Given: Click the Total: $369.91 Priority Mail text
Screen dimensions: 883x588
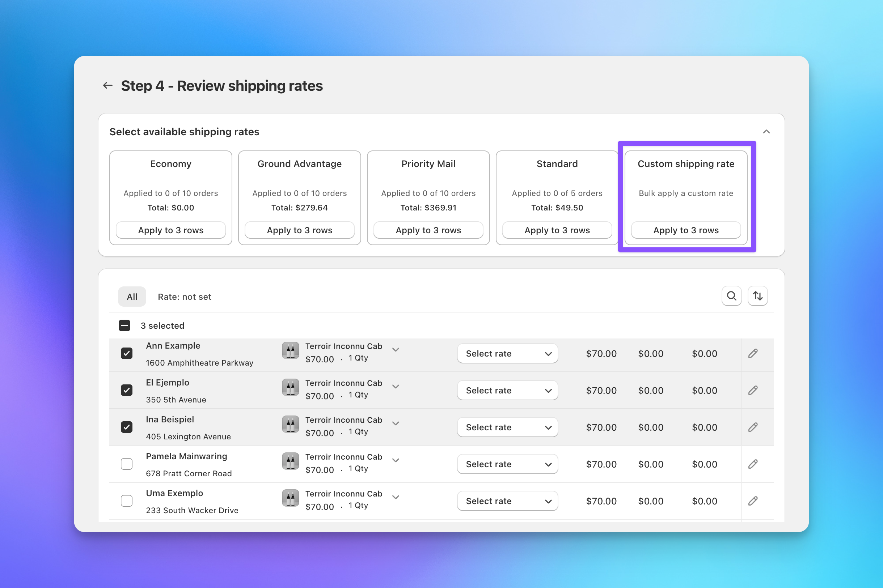Looking at the screenshot, I should pyautogui.click(x=428, y=207).
